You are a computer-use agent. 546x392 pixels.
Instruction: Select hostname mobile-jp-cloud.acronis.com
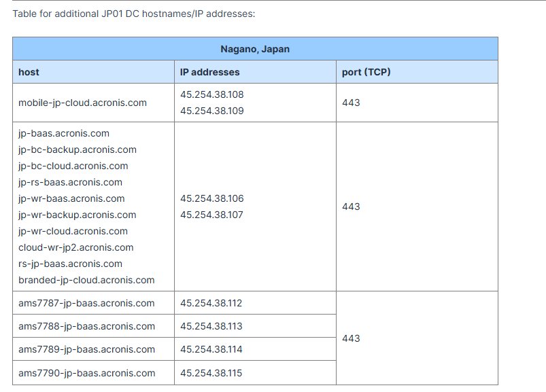pyautogui.click(x=82, y=103)
